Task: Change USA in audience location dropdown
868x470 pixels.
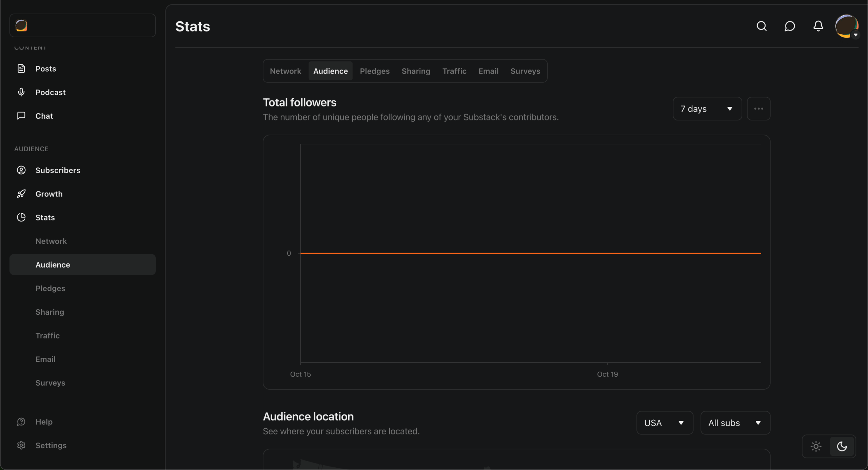Action: coord(664,423)
